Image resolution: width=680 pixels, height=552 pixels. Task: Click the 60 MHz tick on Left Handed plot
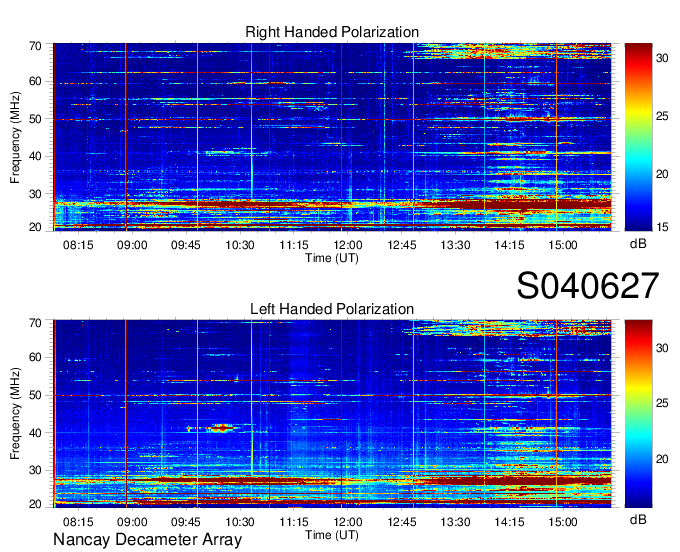click(x=35, y=357)
